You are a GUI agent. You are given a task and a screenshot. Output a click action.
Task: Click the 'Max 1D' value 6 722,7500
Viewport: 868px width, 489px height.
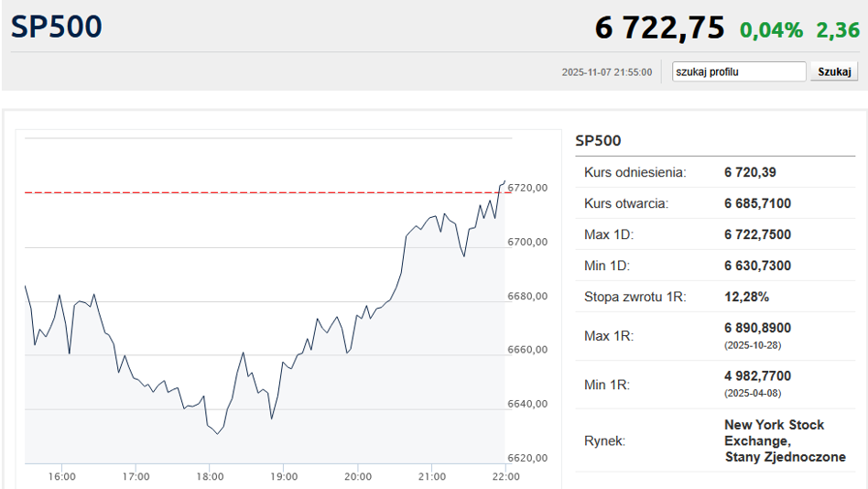coord(757,234)
